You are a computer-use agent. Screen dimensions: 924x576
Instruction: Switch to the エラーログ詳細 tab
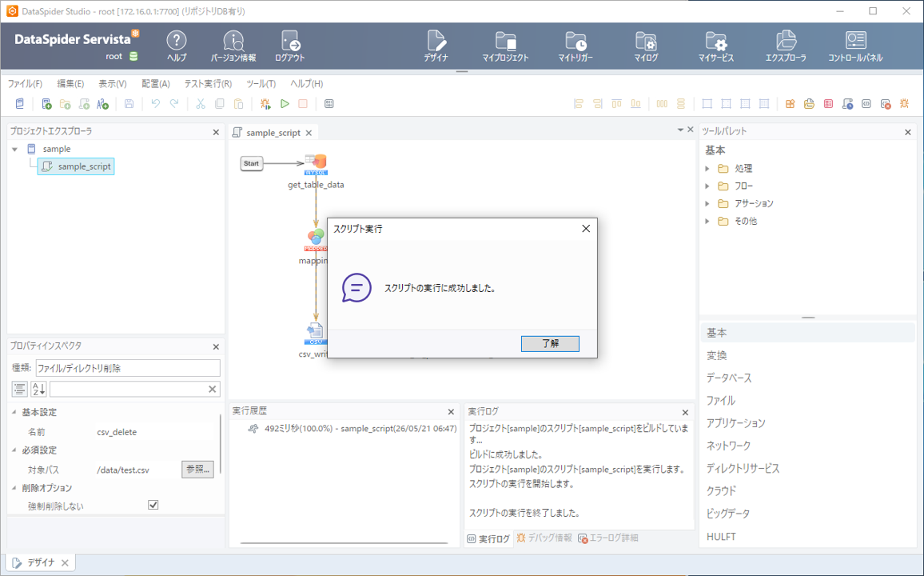(608, 538)
